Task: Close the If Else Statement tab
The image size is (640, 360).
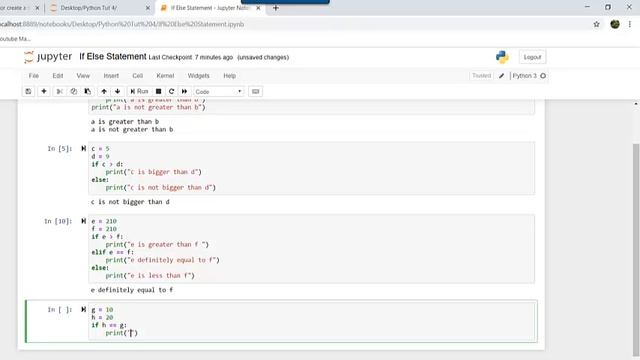Action: 258,8
